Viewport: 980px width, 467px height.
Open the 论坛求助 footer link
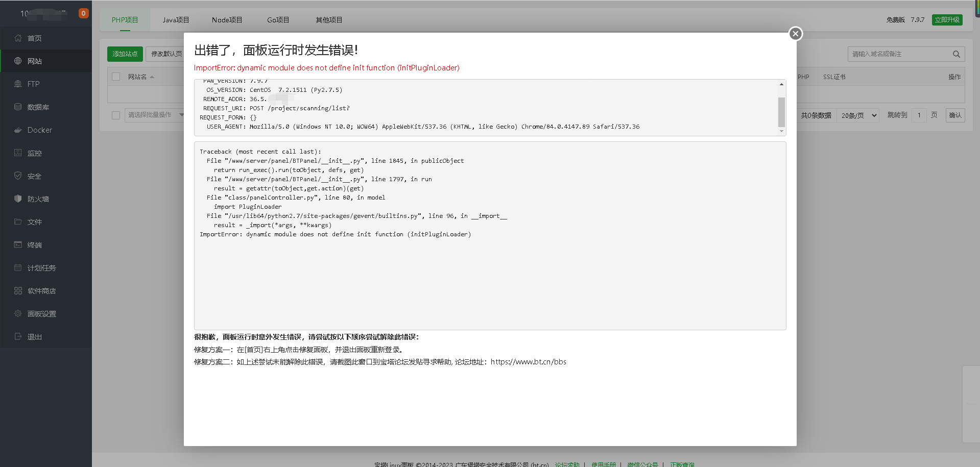pyautogui.click(x=567, y=464)
